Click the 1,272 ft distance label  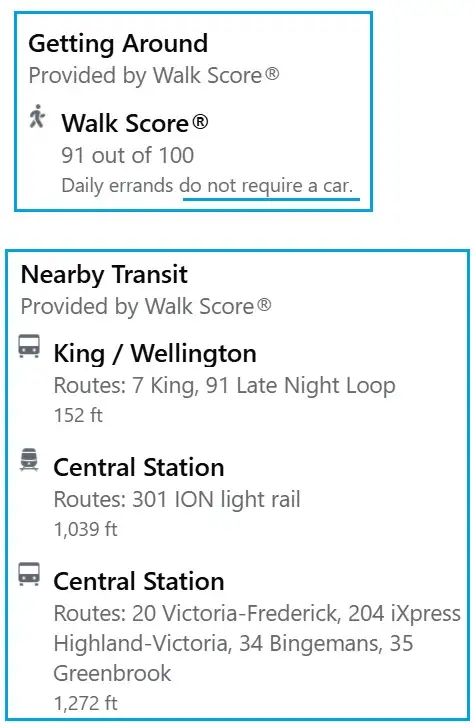pyautogui.click(x=85, y=703)
